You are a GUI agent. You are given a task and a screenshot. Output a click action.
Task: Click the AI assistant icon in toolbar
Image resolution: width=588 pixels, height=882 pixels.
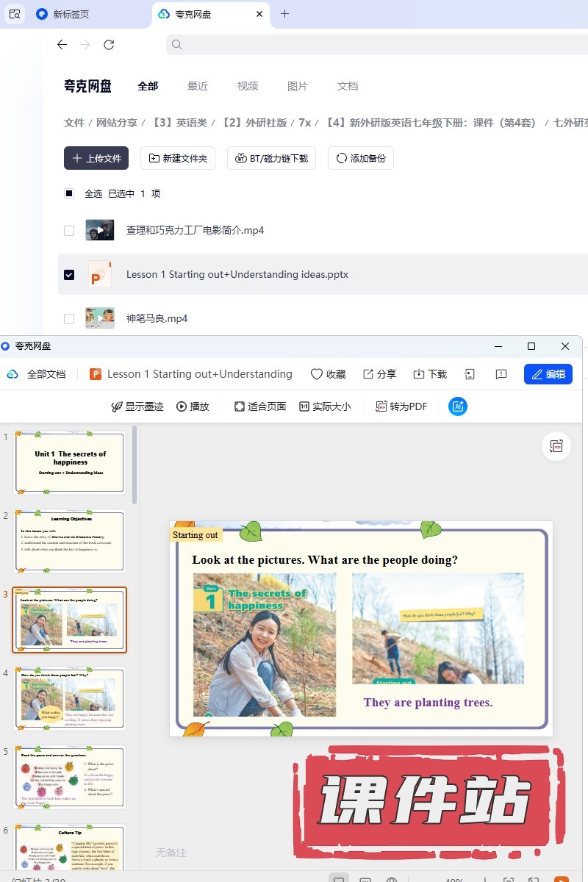pyautogui.click(x=458, y=406)
